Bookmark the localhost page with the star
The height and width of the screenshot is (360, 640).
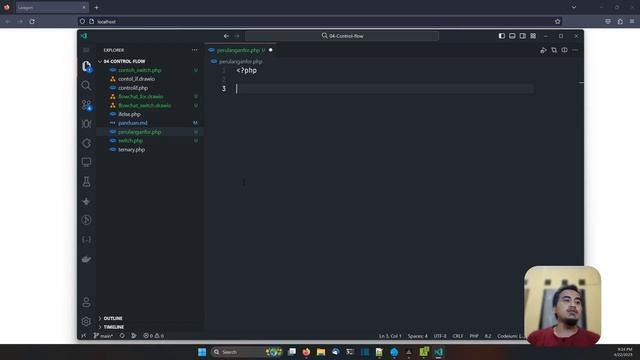point(558,21)
